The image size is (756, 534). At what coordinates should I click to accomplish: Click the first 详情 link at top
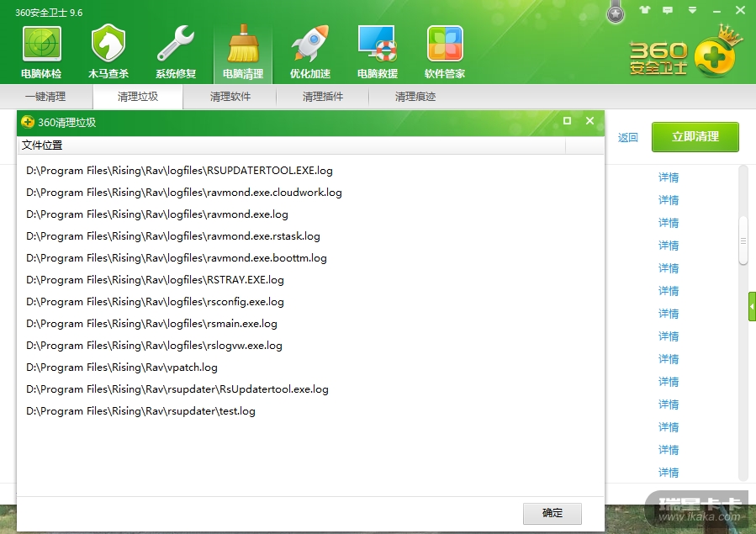pyautogui.click(x=669, y=177)
